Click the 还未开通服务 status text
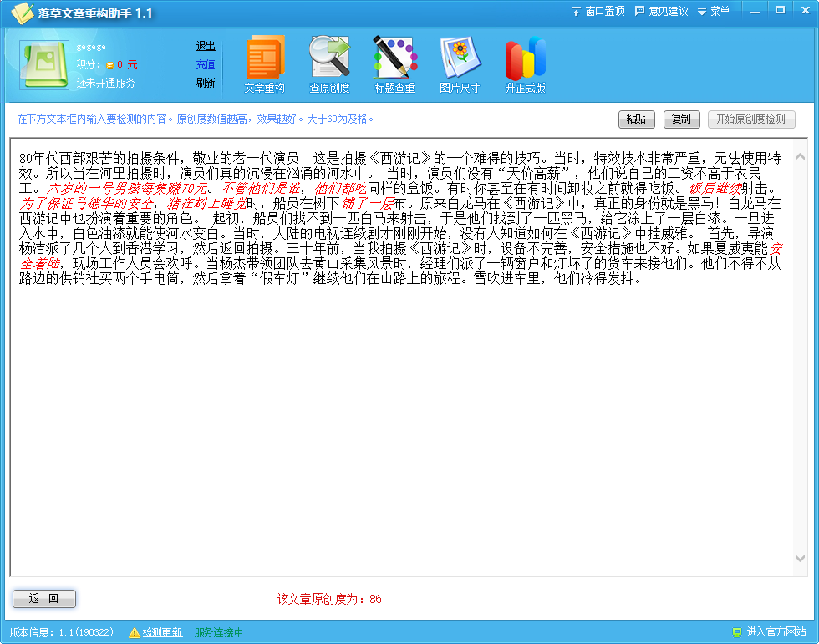This screenshot has height=644, width=819. click(105, 83)
